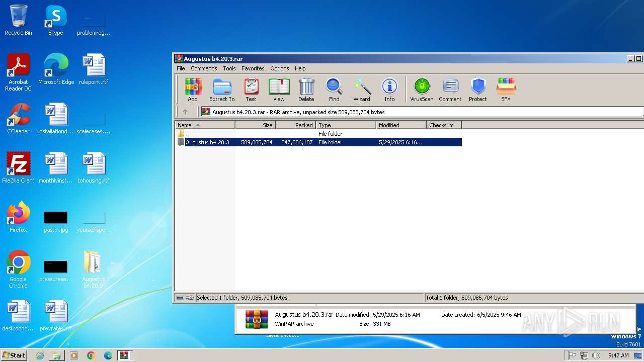The width and height of the screenshot is (644, 362).
Task: Open Internet Explorer from the taskbar
Action: pos(40,355)
